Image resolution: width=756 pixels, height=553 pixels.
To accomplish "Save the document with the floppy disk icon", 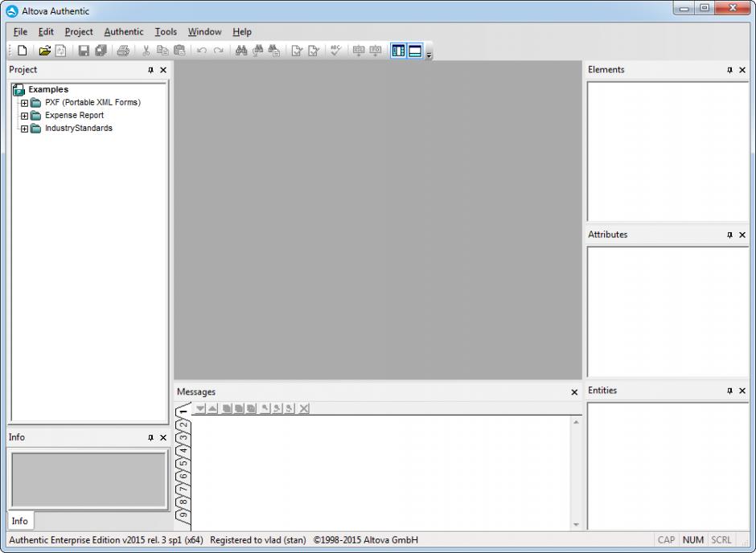I will (84, 51).
